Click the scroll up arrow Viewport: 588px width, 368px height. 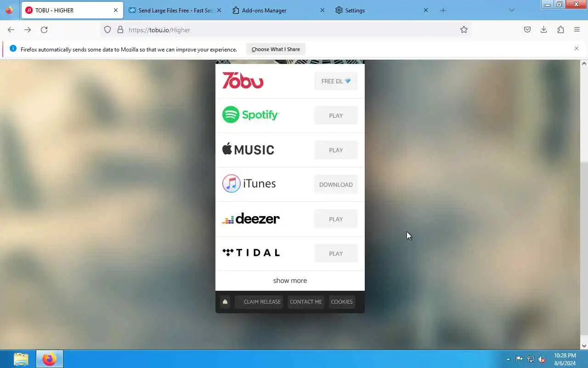coord(584,63)
